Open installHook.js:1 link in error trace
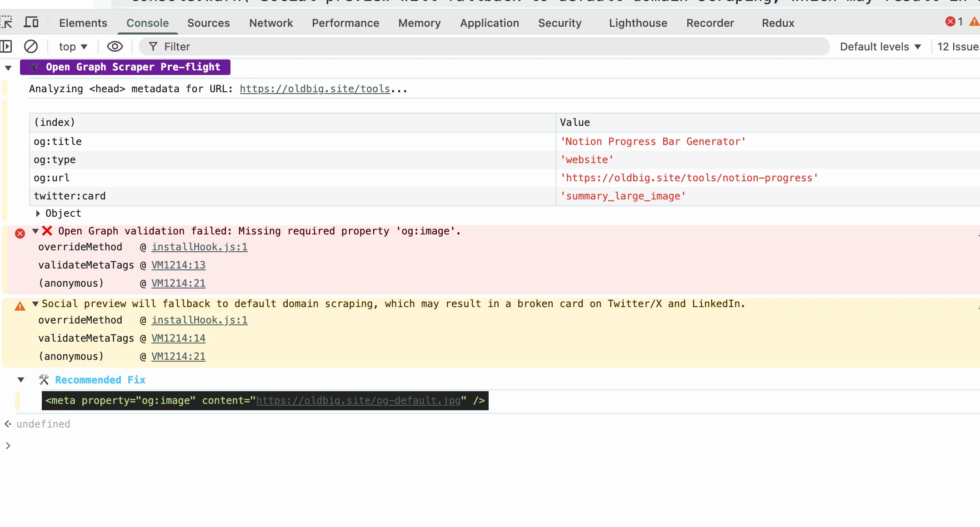This screenshot has height=527, width=980. coord(200,247)
